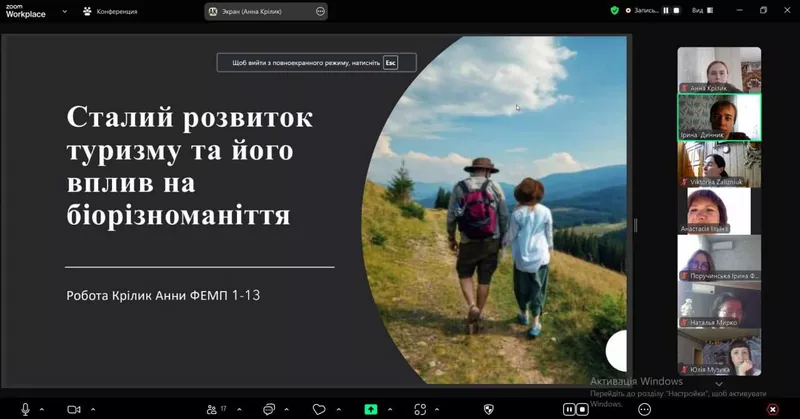Screen dimensions: 800x419
Task: Click the red end meeting button
Action: click(773, 409)
